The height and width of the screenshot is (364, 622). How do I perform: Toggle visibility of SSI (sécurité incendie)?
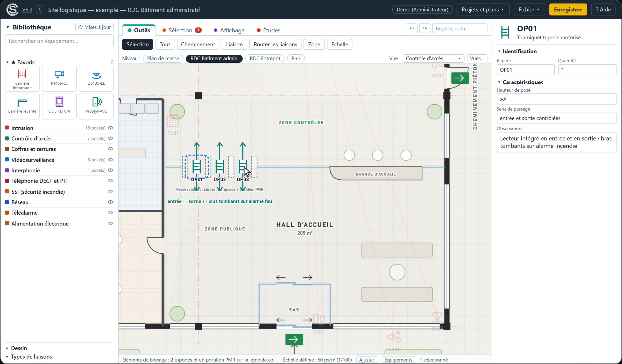(110, 192)
